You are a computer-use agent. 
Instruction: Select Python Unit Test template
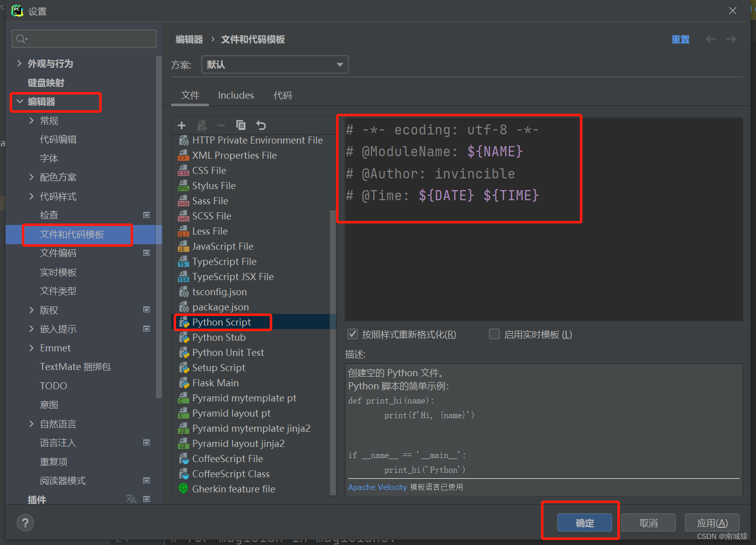228,352
